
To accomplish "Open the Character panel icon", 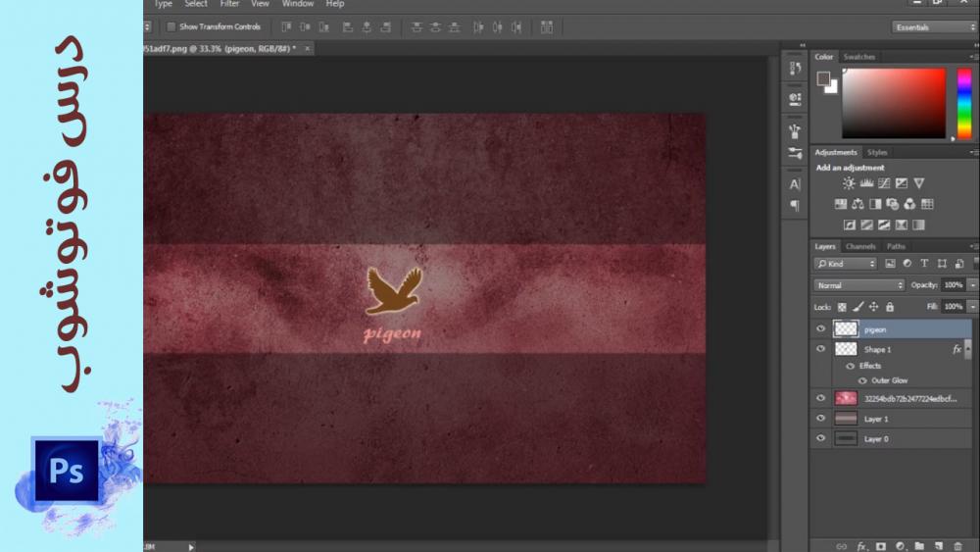I will [795, 184].
